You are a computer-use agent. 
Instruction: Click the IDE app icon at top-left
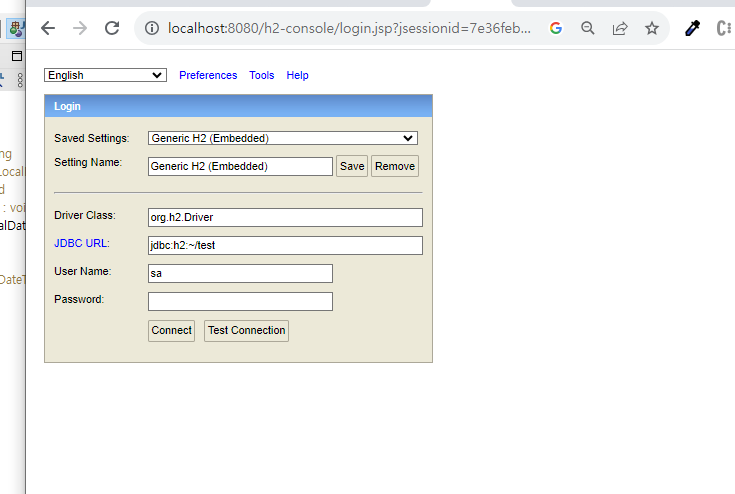16,29
